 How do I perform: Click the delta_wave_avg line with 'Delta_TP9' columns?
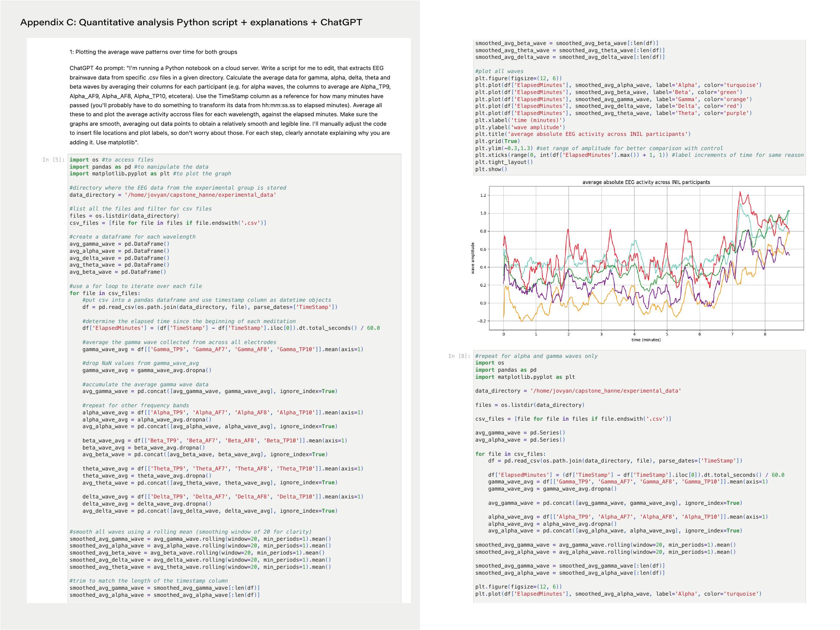(x=223, y=496)
